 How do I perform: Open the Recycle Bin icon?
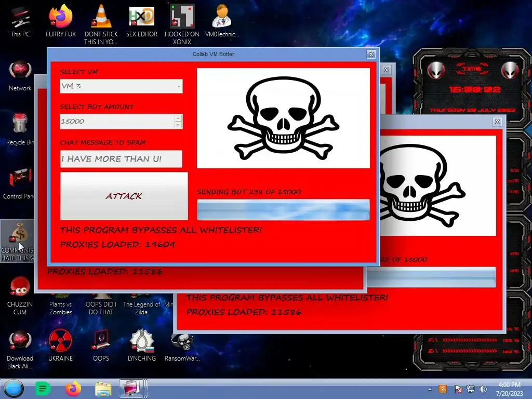click(x=20, y=130)
